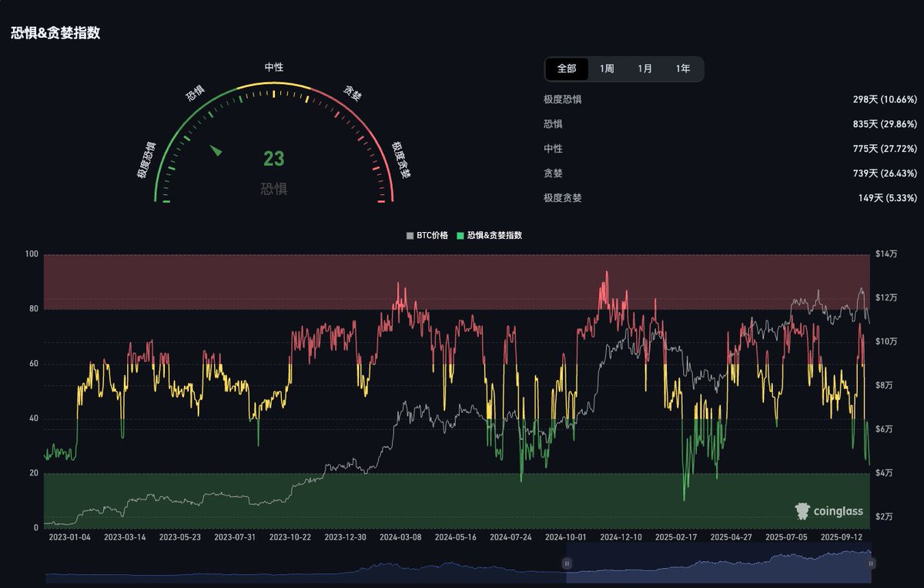
Task: Click the left handle of range slider
Action: click(x=567, y=563)
